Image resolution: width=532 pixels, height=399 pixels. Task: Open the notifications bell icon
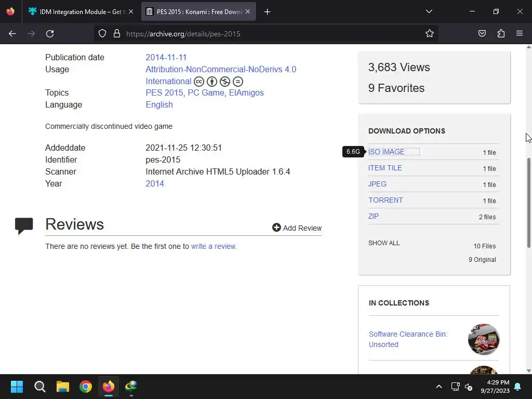tap(518, 387)
